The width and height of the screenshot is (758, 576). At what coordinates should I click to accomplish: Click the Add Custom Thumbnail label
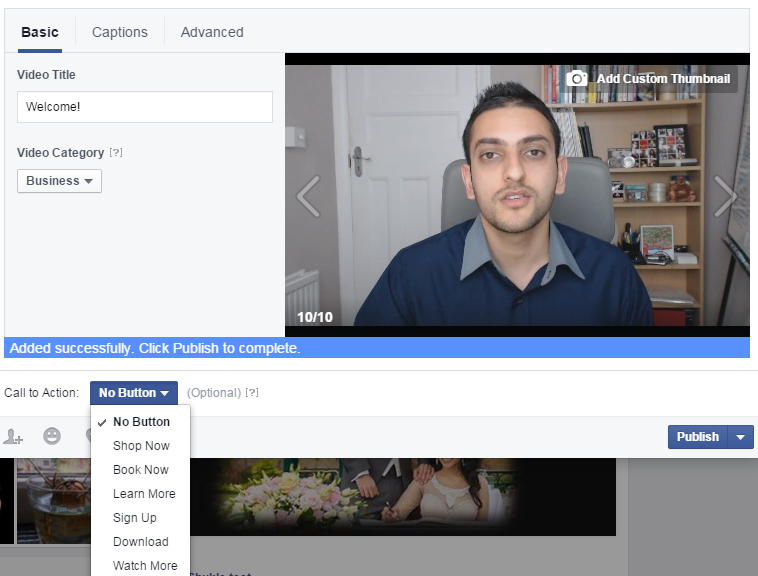click(663, 79)
